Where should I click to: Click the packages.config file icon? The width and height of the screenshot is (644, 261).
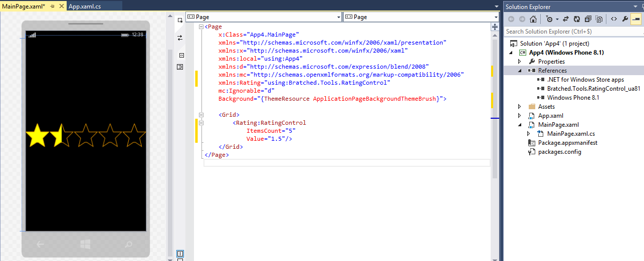pyautogui.click(x=532, y=152)
